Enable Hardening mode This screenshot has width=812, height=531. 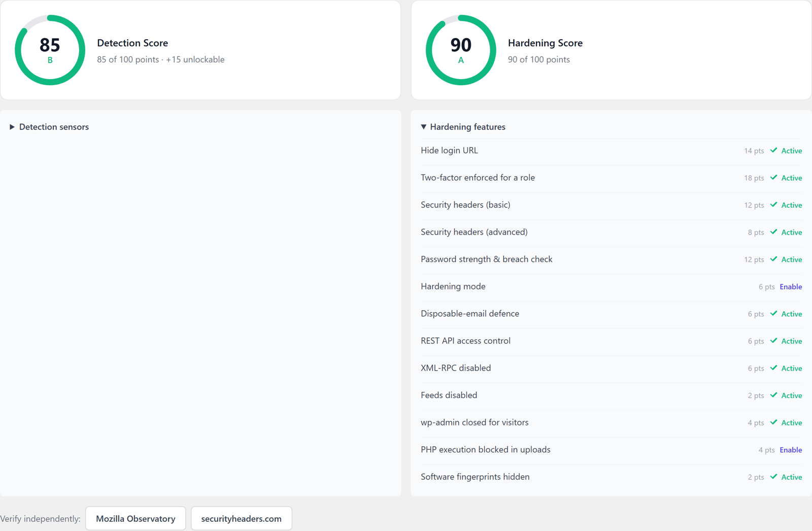(791, 287)
